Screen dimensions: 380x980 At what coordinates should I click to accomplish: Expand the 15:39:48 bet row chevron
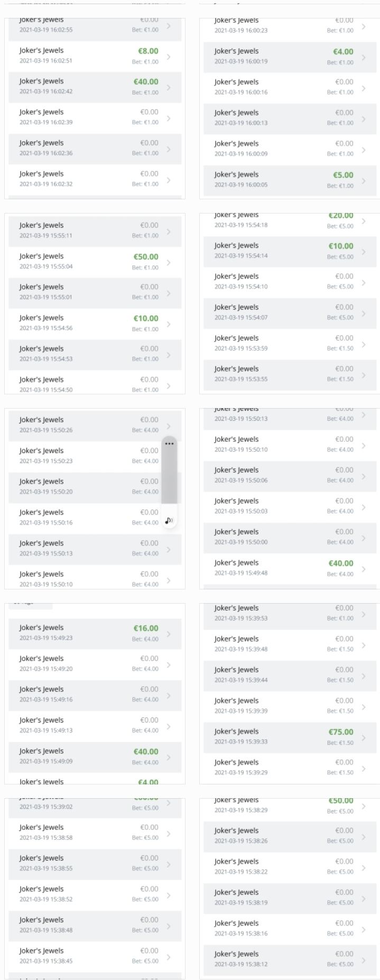click(x=364, y=645)
